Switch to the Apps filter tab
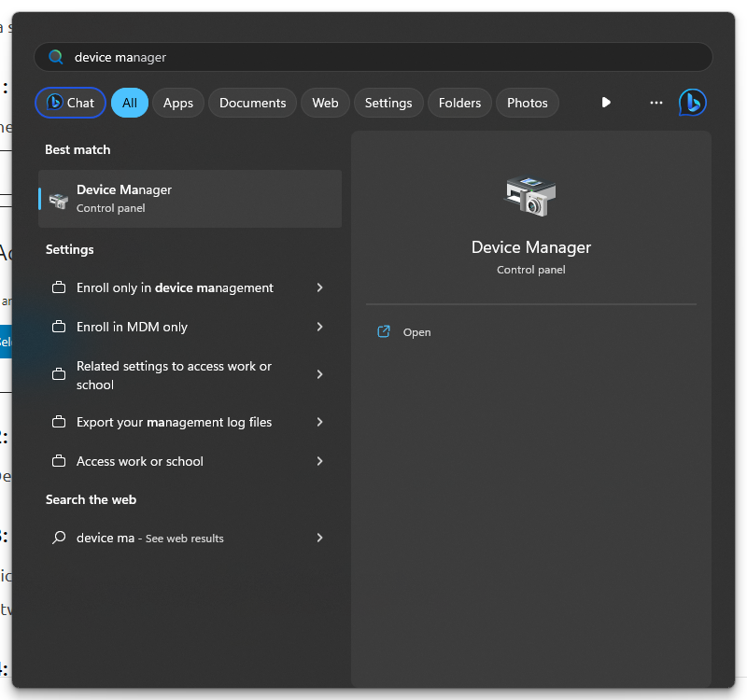This screenshot has width=747, height=700. point(177,103)
